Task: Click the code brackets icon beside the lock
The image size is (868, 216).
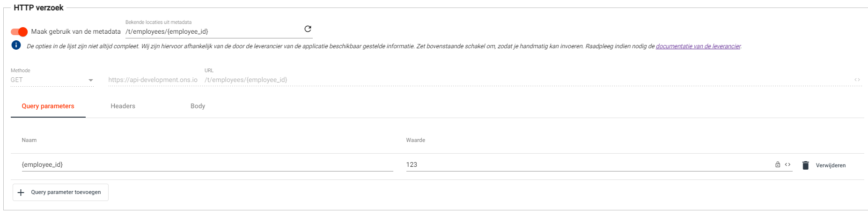Action: coord(787,164)
